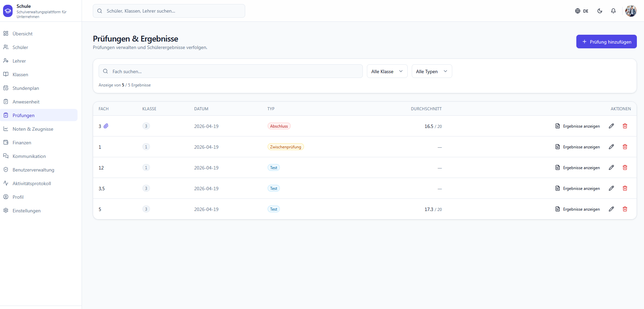
Task: Delete the Abschluss exam with trash icon
Action: click(x=625, y=126)
